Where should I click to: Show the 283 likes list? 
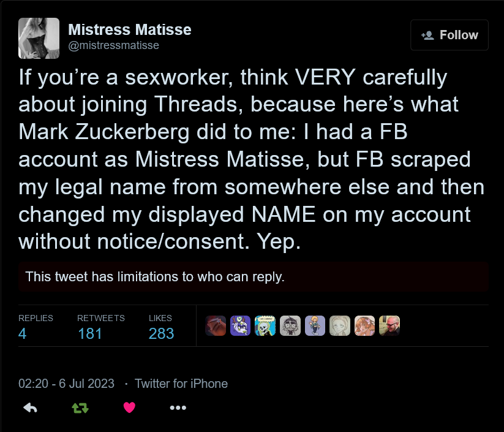161,333
